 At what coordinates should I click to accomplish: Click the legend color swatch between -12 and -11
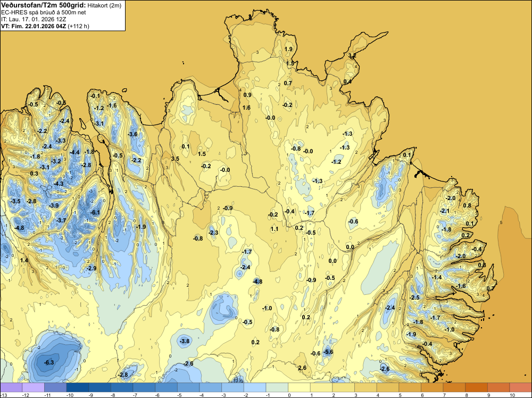33,387
